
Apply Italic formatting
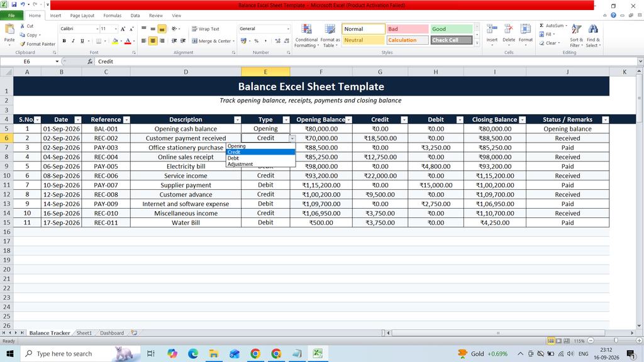tap(73, 41)
